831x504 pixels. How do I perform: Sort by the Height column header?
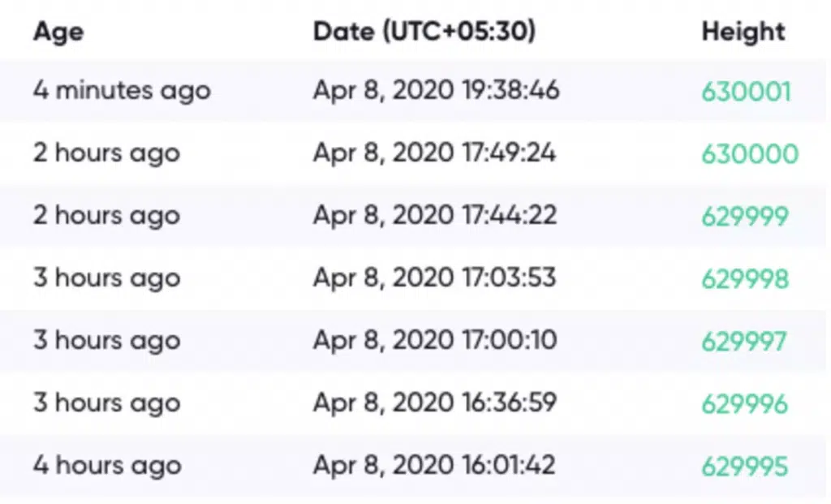(x=743, y=32)
